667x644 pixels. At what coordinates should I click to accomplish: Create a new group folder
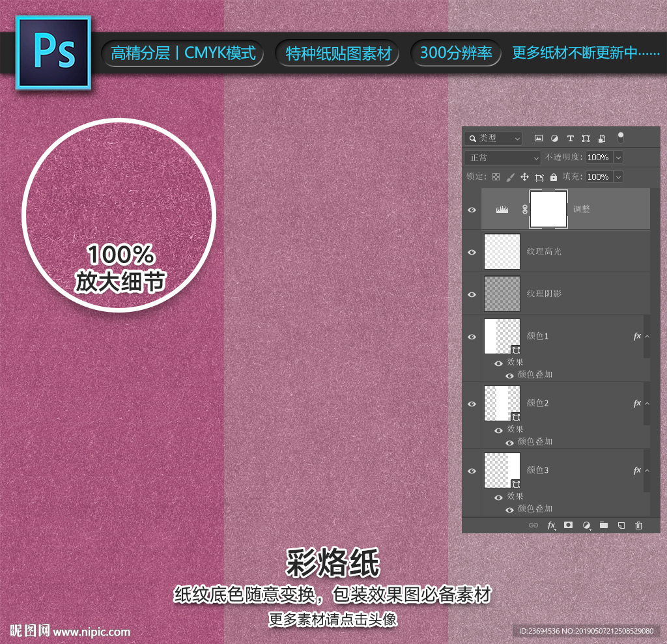click(x=604, y=525)
